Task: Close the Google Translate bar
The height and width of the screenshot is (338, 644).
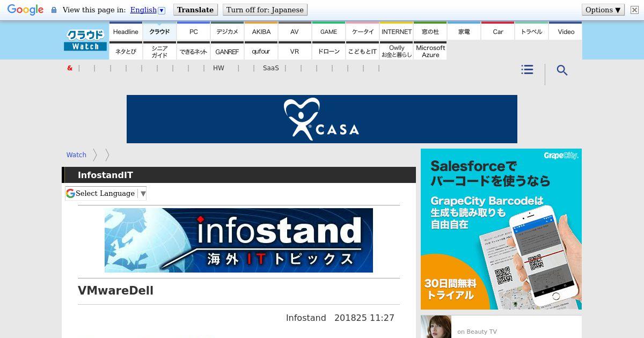Action: [634, 10]
